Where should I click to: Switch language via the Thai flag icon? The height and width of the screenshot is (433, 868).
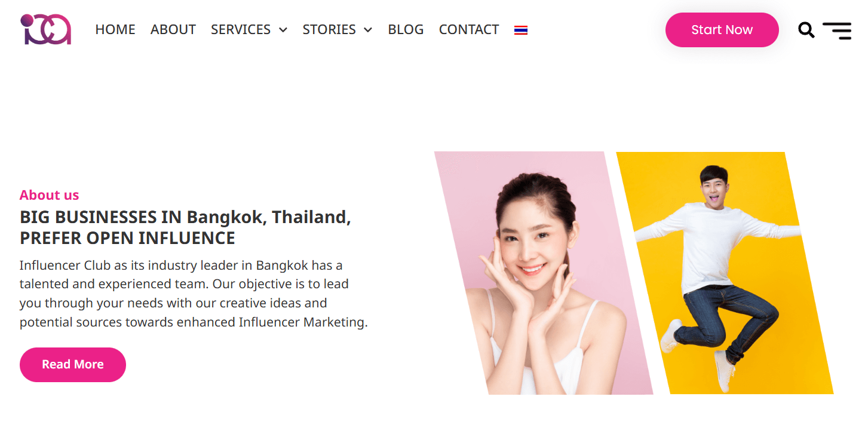click(521, 30)
